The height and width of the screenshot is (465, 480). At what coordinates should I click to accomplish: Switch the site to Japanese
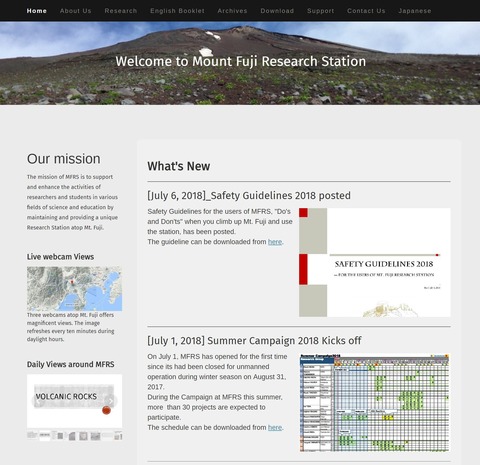[415, 11]
